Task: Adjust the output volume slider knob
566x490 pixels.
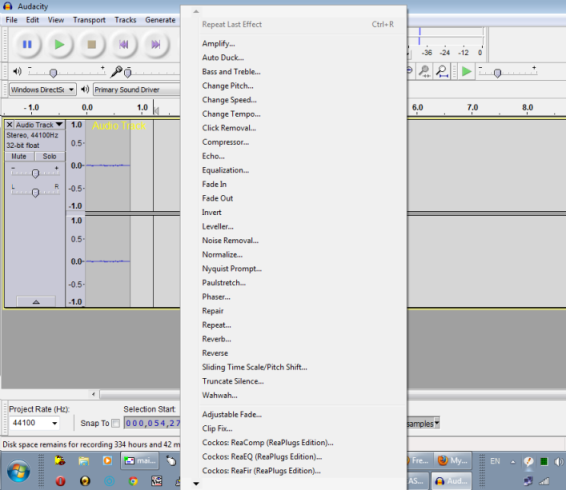Action: pyautogui.click(x=53, y=73)
